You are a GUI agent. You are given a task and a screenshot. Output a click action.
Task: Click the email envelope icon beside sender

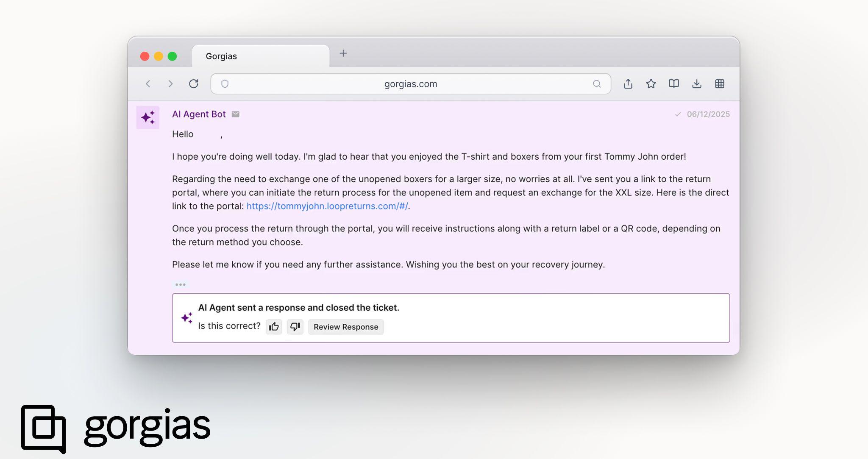coord(236,114)
